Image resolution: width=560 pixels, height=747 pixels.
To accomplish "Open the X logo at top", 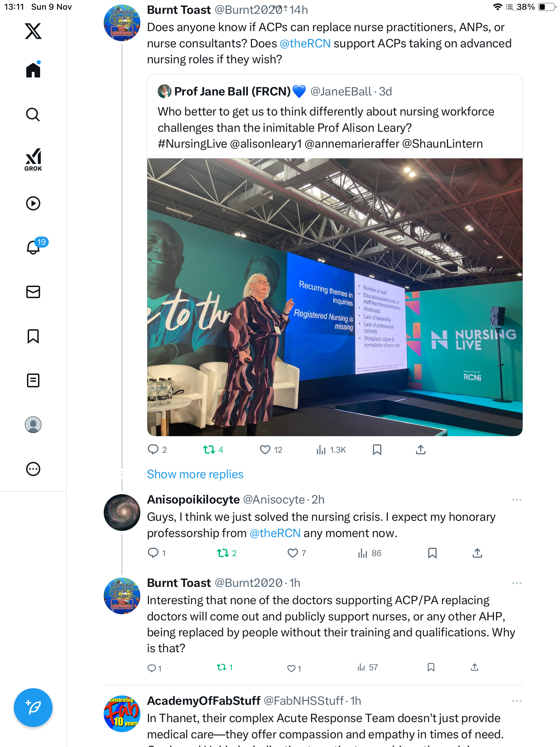I will coord(33,31).
